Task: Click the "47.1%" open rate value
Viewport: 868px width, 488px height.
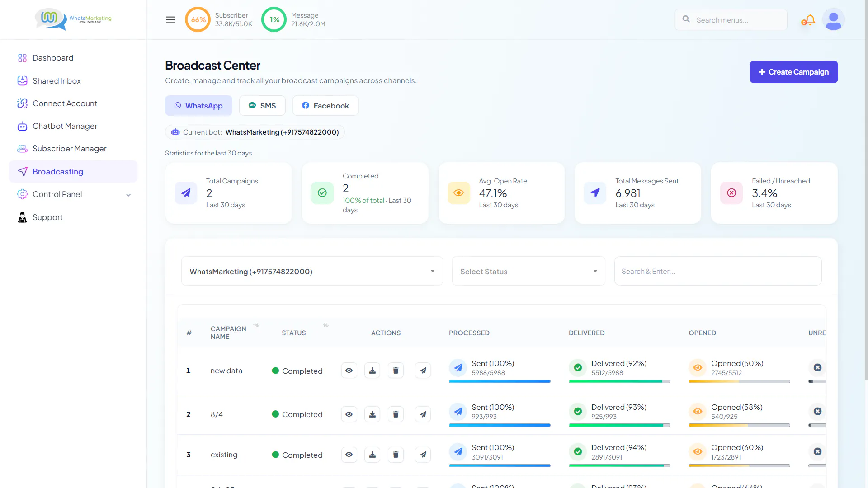Action: [493, 193]
